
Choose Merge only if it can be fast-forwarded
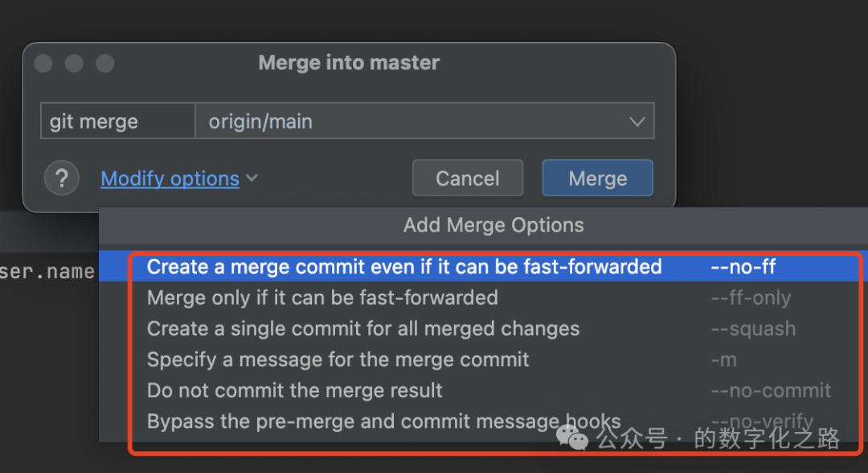[322, 298]
